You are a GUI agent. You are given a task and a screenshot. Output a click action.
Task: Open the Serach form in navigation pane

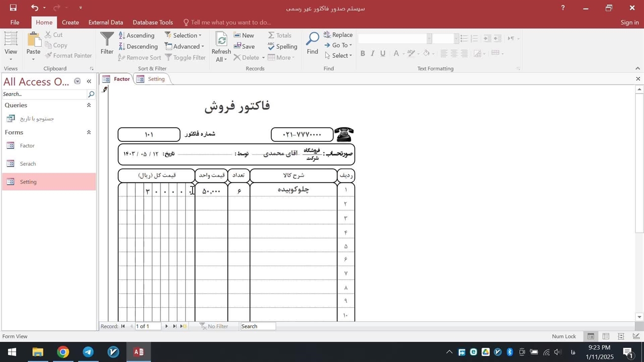pyautogui.click(x=28, y=164)
